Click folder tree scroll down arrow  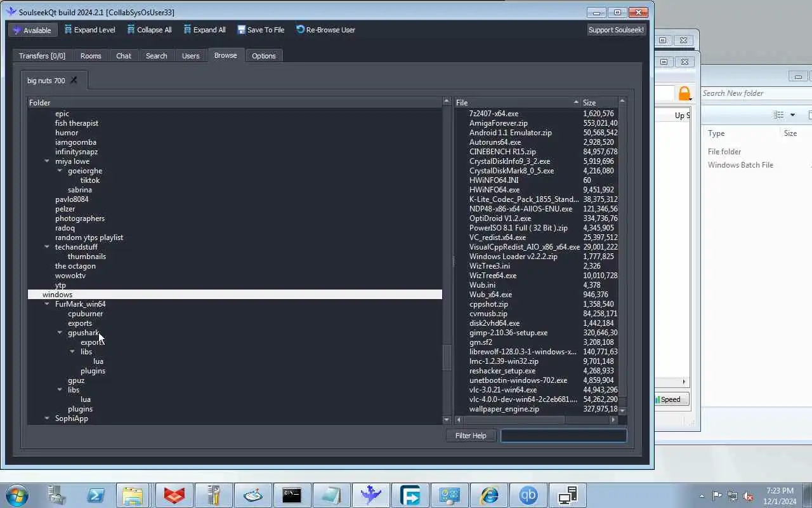click(x=447, y=420)
